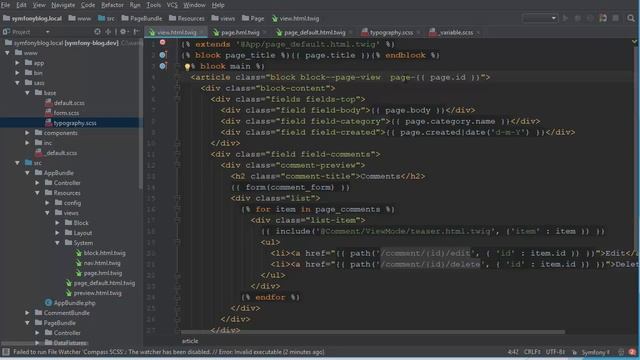Viewport: 640px width, 360px height.
Task: Click UTF-8 encoding in status bar
Action: 555,352
